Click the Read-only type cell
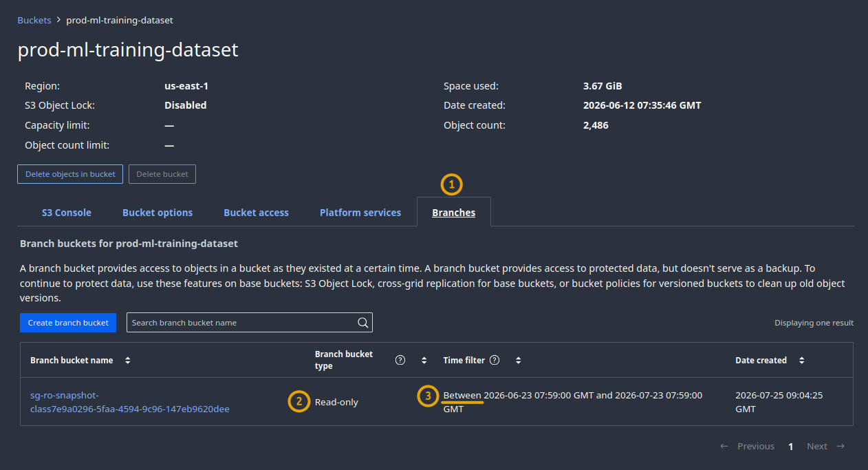This screenshot has width=868, height=470. [x=336, y=402]
